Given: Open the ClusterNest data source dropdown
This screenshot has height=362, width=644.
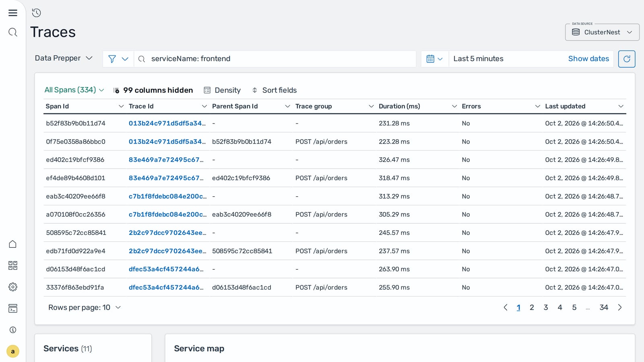Looking at the screenshot, I should (x=602, y=32).
